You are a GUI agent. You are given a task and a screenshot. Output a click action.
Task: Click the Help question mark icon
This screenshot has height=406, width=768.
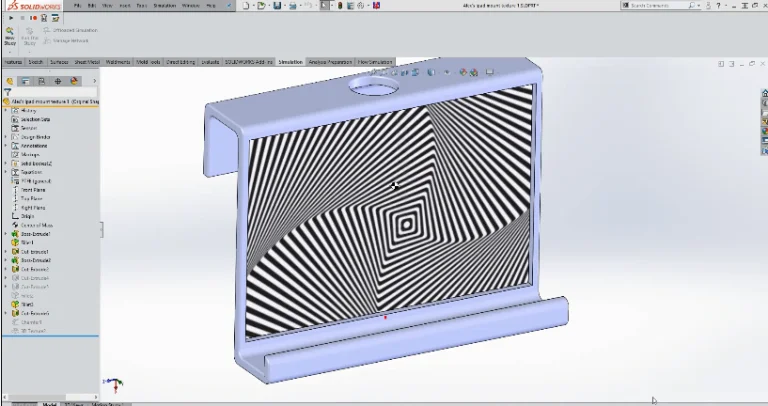click(715, 6)
